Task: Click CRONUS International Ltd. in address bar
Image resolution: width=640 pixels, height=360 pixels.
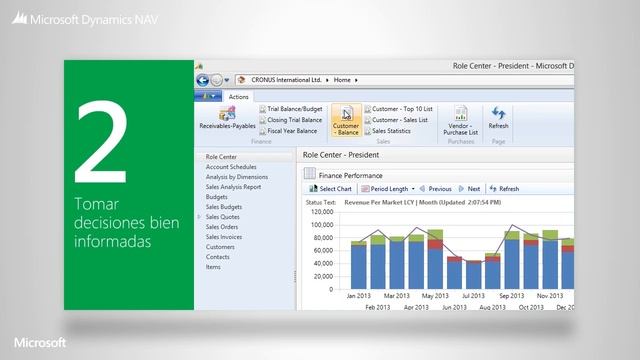Action: (x=286, y=80)
